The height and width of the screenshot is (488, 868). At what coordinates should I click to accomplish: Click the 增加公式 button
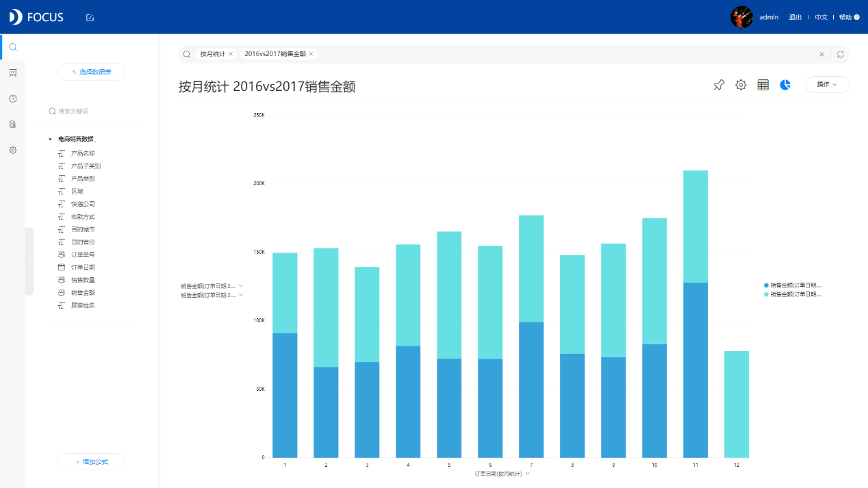click(x=92, y=462)
